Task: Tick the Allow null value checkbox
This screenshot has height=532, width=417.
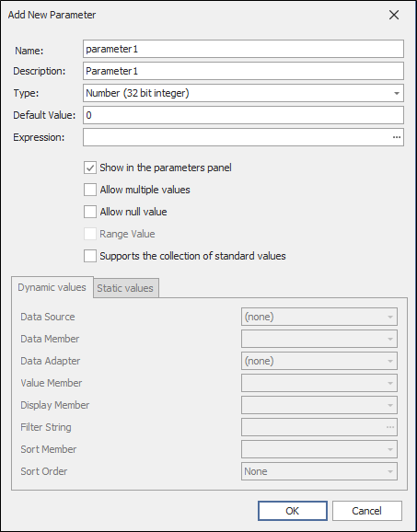Action: click(x=90, y=212)
